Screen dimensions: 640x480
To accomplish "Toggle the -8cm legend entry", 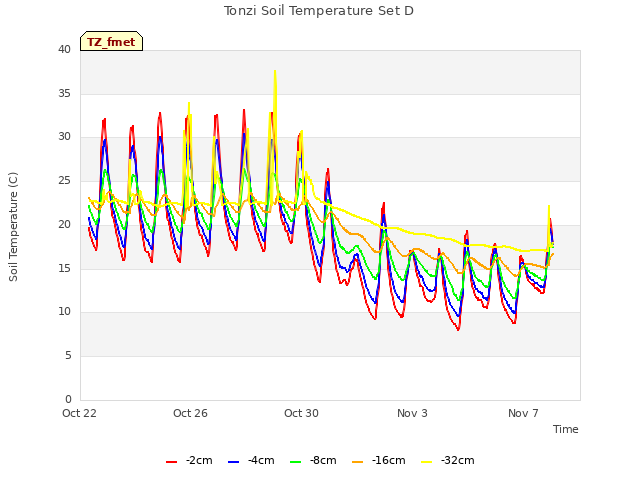I will pos(313,460).
